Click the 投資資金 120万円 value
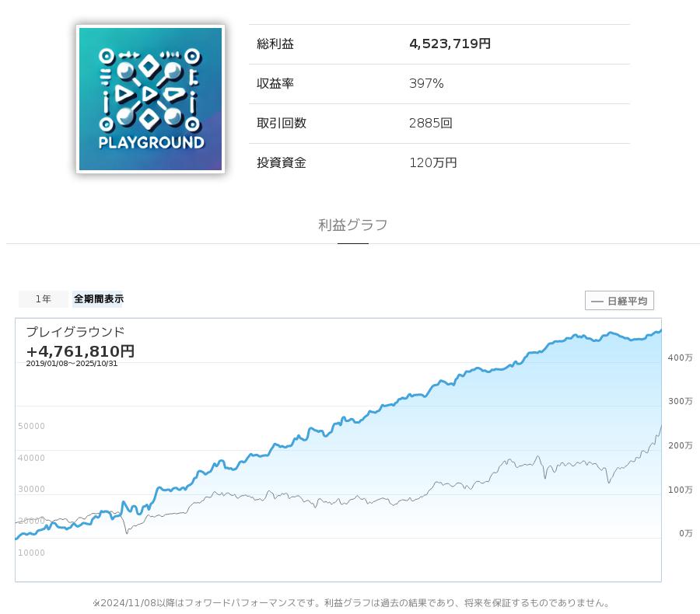The height and width of the screenshot is (614, 700). [432, 163]
